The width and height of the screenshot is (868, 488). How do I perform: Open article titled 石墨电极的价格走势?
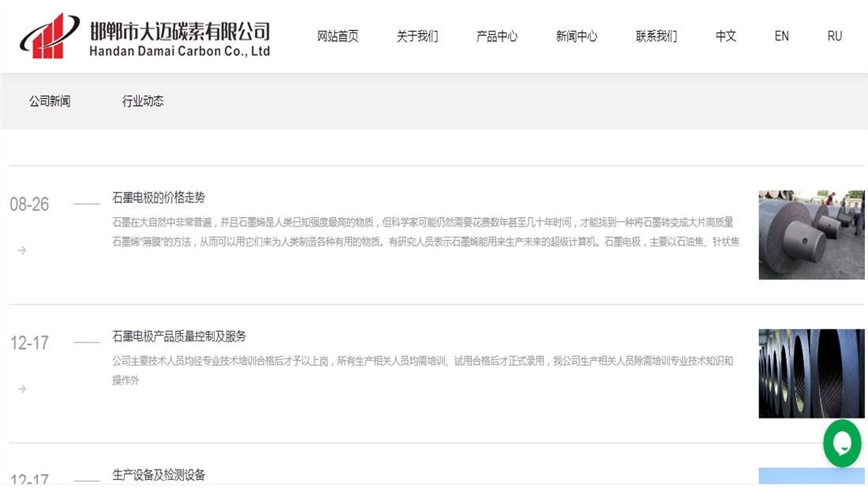coord(159,197)
